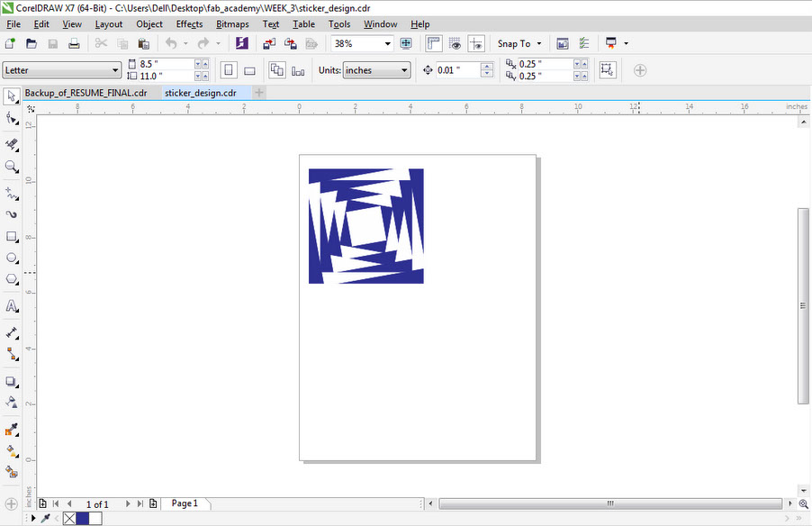Click the Print icon

74,43
